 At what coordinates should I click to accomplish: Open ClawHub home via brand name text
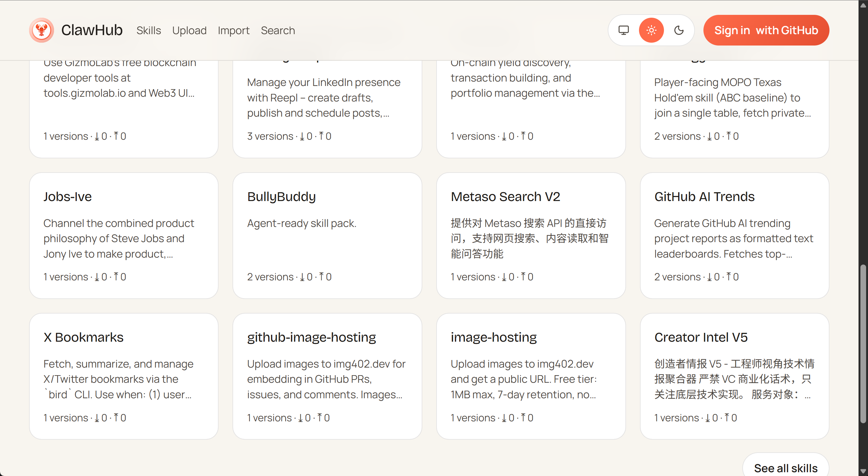92,30
